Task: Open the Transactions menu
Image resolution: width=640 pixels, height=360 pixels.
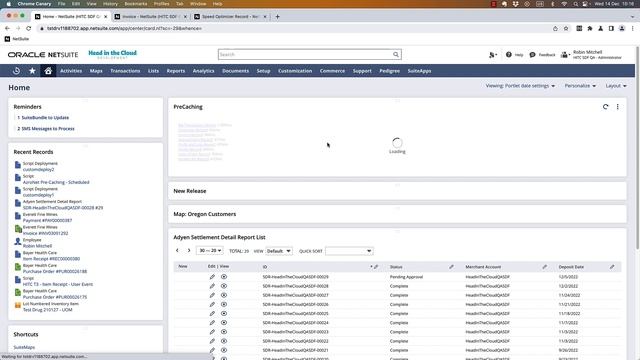Action: pos(125,71)
